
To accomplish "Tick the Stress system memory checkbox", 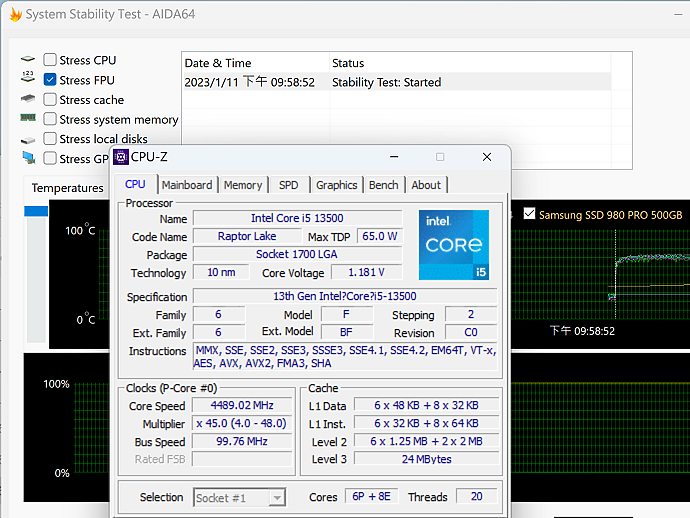I will 50,119.
